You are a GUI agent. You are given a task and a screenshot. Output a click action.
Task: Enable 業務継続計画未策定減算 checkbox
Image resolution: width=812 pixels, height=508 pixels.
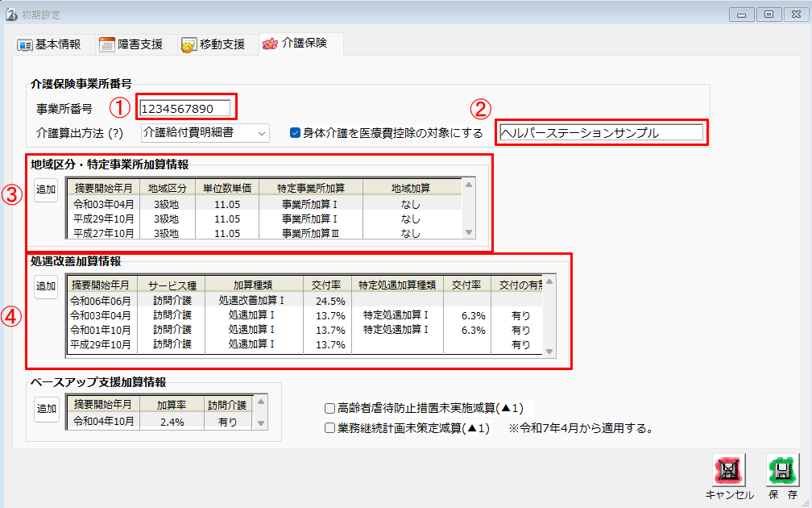(x=329, y=428)
